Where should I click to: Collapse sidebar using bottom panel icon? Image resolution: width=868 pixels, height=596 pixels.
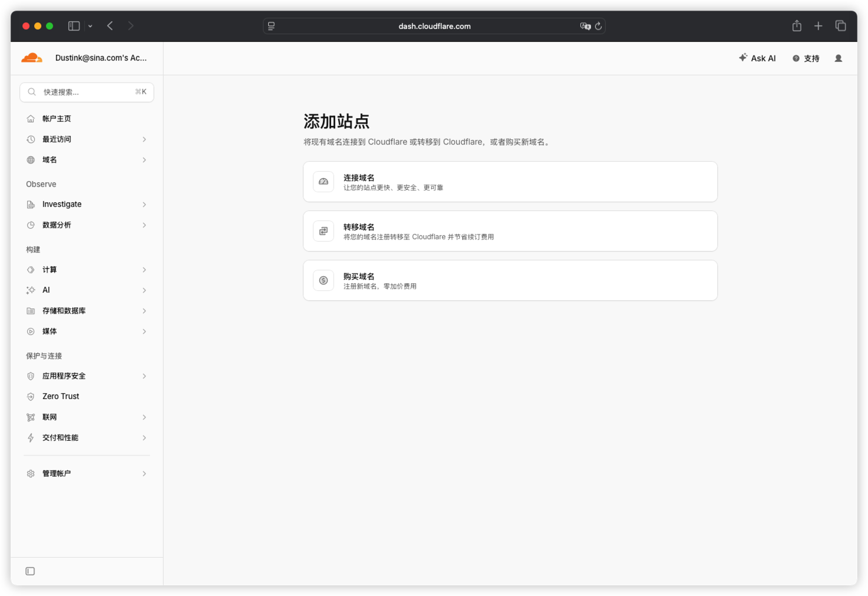point(30,571)
